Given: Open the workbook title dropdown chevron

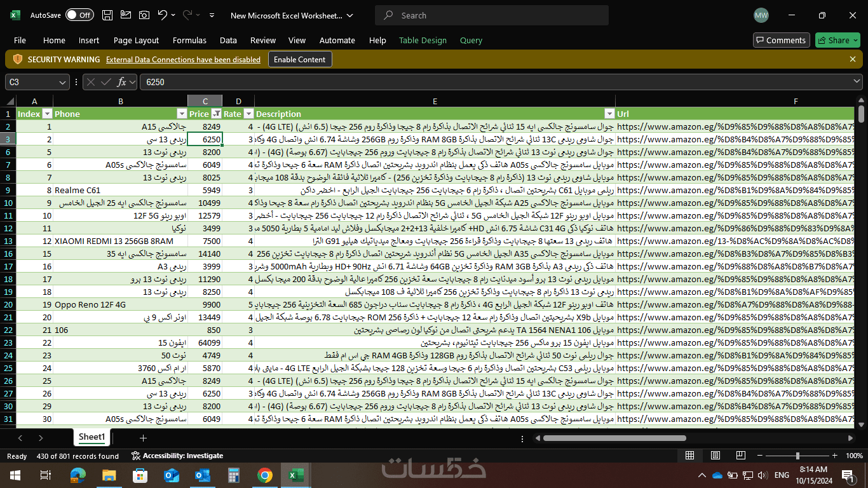Looking at the screenshot, I should point(350,15).
